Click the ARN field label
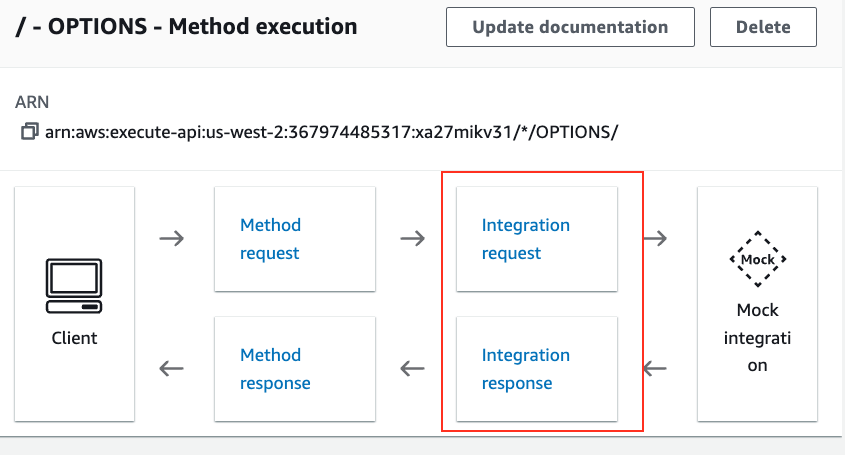Viewport: 845px width, 455px height. pyautogui.click(x=32, y=102)
